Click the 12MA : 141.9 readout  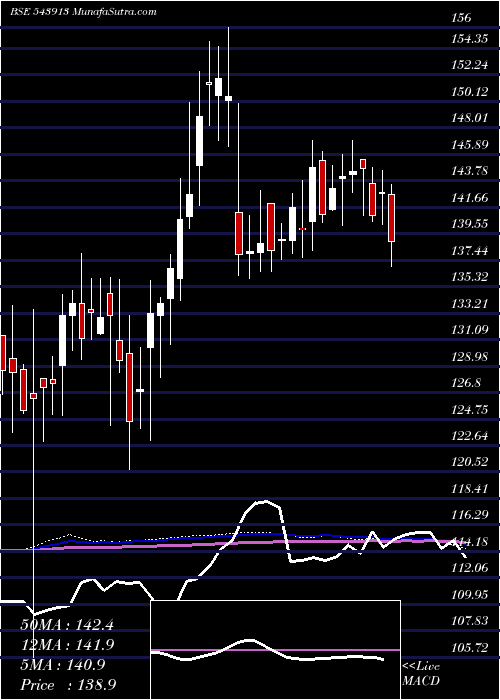pos(67,645)
